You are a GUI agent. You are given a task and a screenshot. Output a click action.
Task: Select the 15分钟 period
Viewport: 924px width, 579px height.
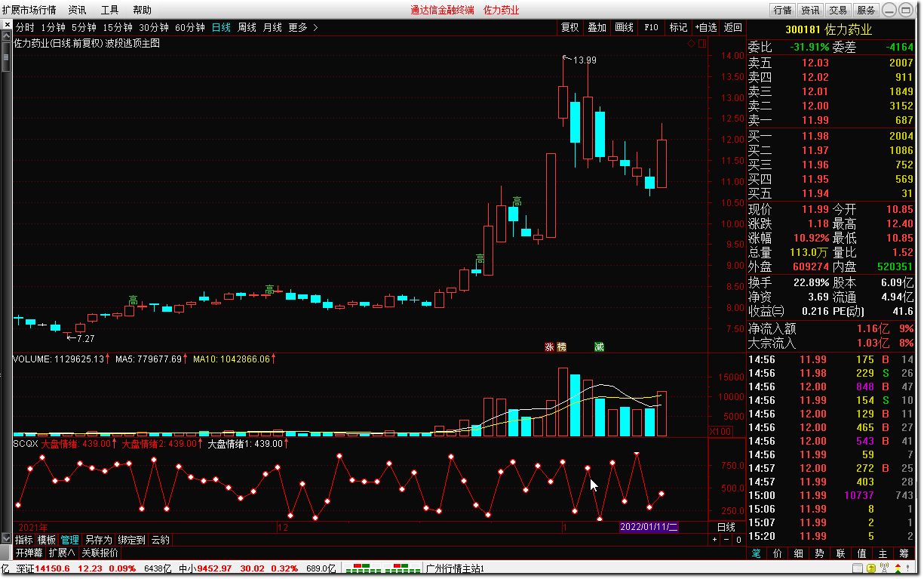[118, 27]
